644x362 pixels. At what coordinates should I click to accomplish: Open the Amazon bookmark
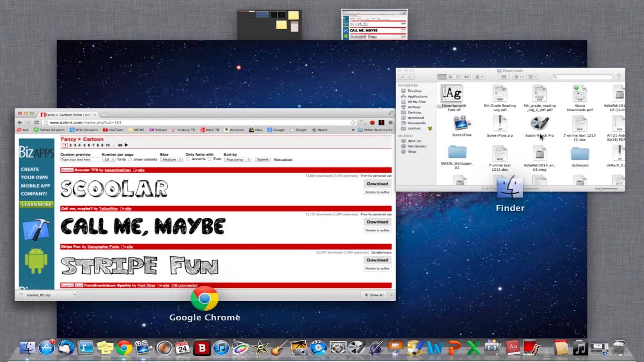click(x=234, y=130)
